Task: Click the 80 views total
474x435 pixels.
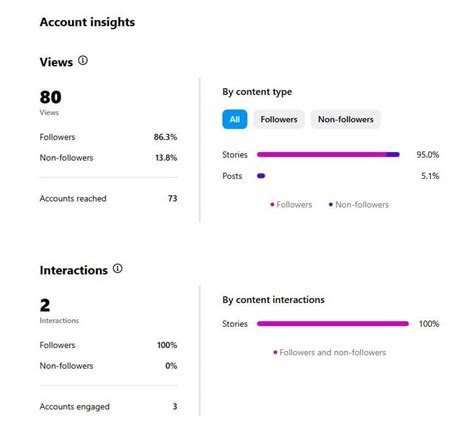Action: point(50,97)
